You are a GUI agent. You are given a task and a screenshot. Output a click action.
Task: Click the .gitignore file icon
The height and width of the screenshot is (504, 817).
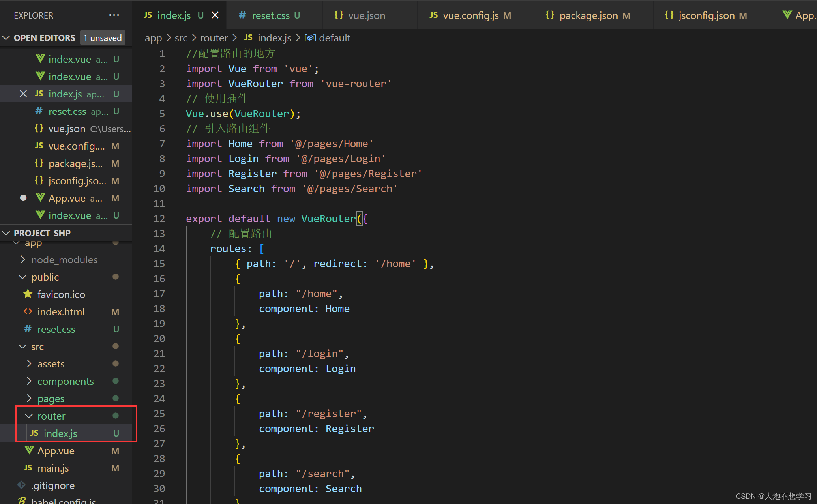click(21, 485)
